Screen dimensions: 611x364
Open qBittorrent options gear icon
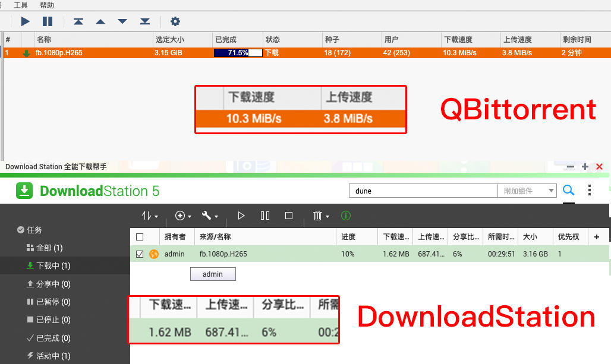click(x=175, y=21)
